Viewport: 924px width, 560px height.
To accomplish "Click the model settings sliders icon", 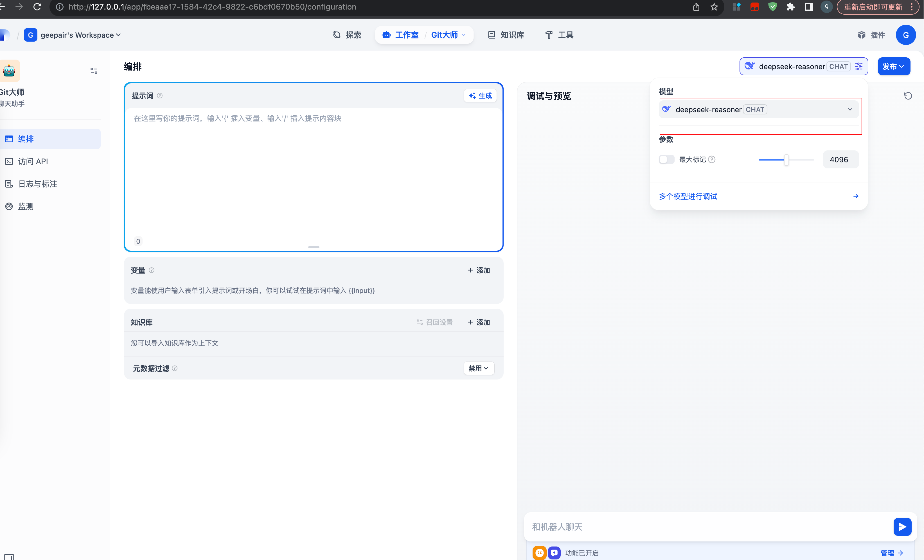I will point(859,66).
